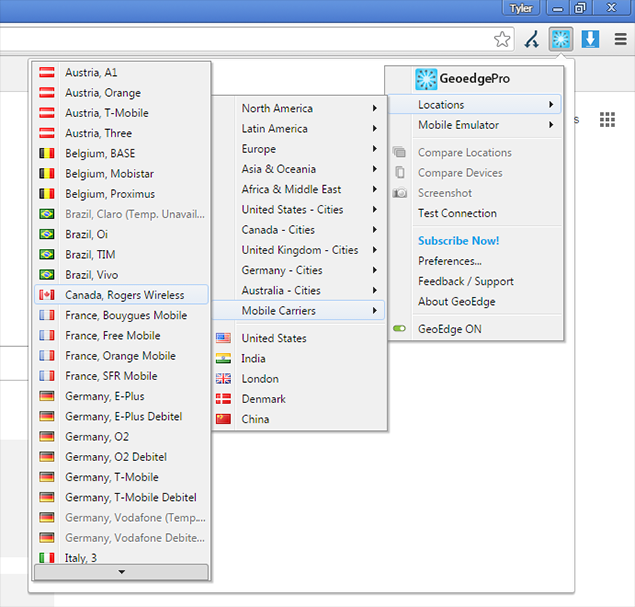The image size is (635, 607).
Task: Click the carrier list scroll-down arrow
Action: point(121,572)
